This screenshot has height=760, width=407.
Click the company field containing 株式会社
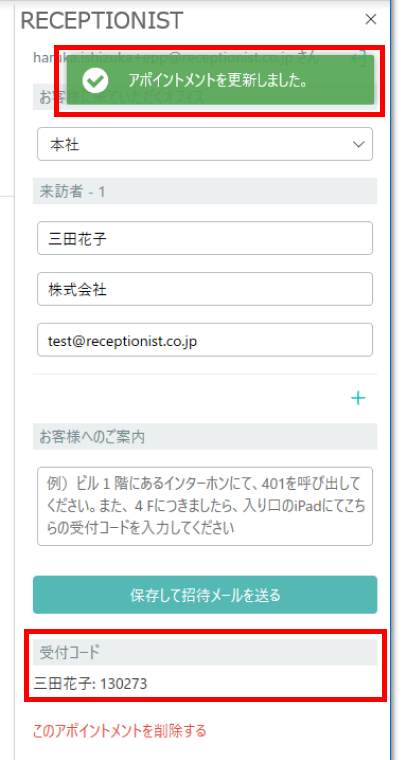204,289
